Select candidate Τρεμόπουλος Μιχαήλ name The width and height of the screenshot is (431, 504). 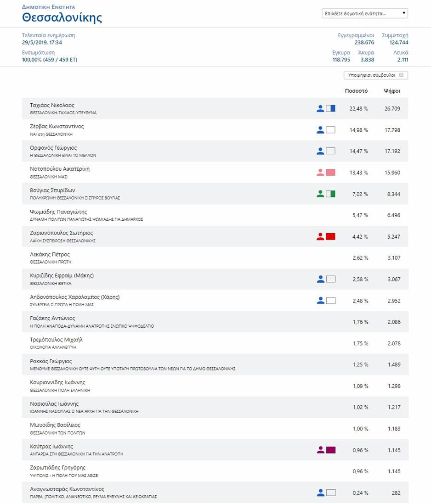click(56, 340)
